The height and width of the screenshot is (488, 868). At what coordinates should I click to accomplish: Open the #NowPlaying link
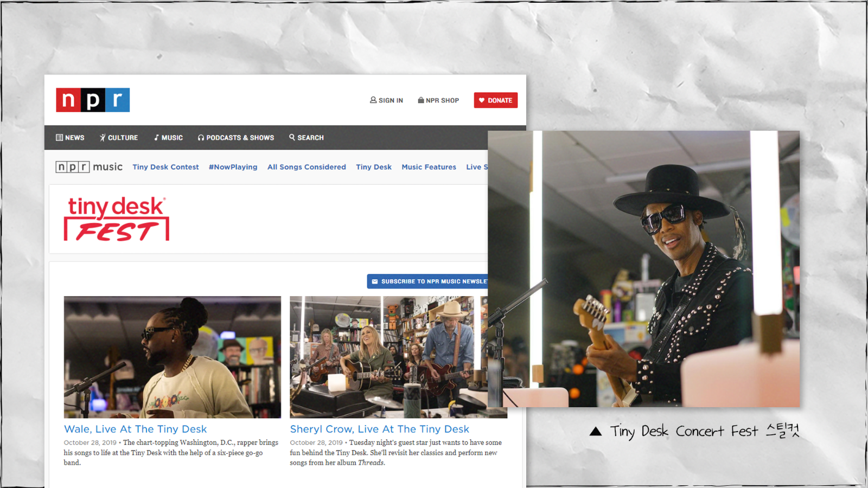pos(233,167)
